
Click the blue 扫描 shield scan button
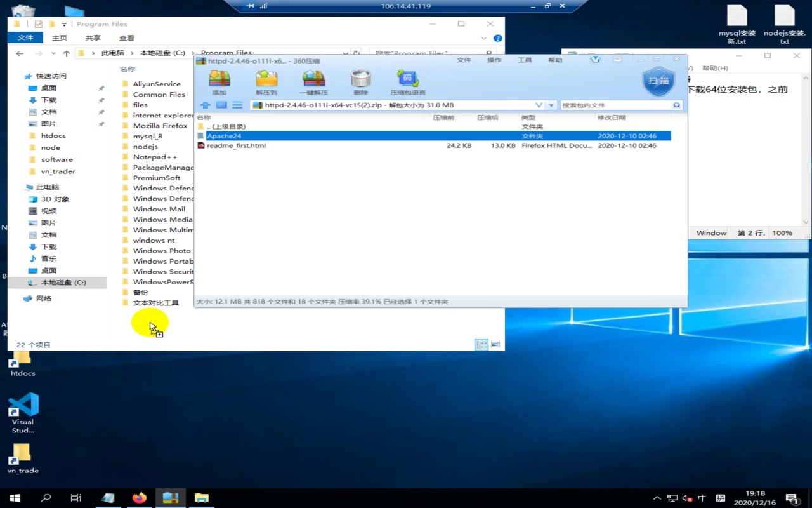658,81
